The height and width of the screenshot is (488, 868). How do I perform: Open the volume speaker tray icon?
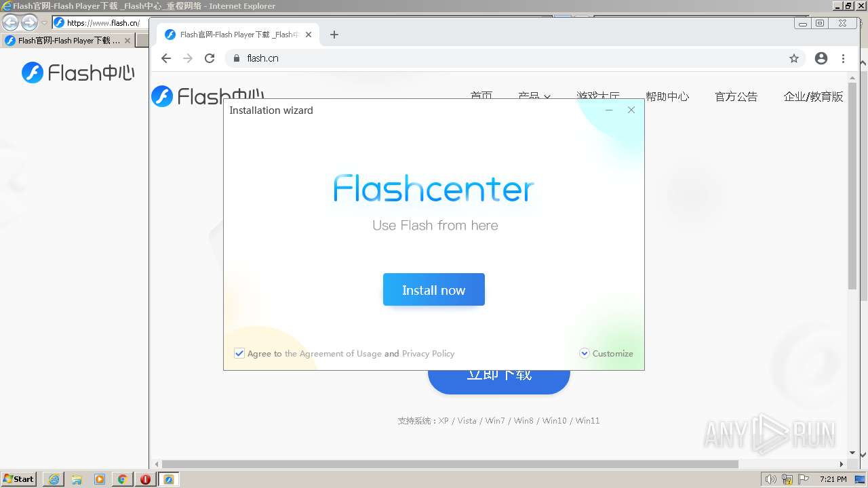pos(770,479)
